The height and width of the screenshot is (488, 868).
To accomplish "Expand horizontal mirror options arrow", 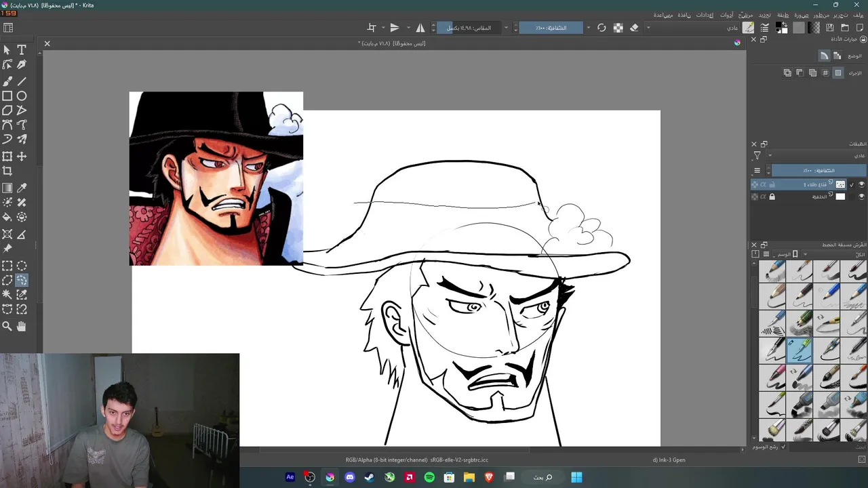I will click(x=409, y=28).
